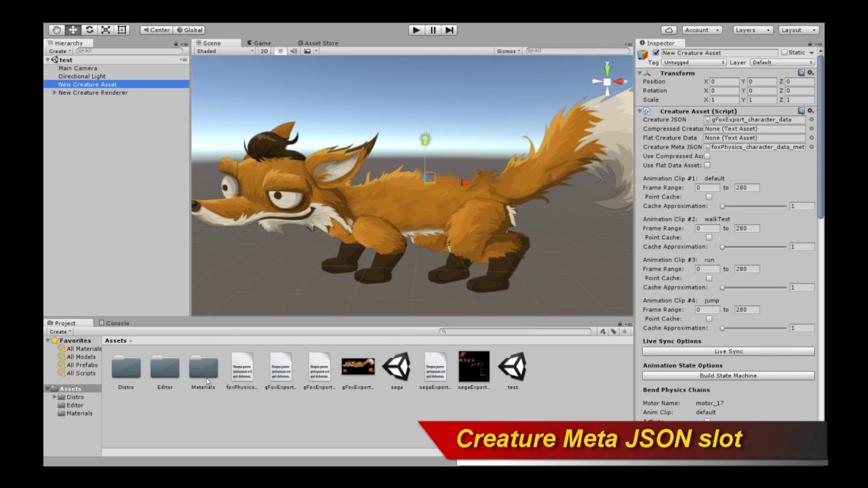Collapse the Transform component
This screenshot has width=868, height=488.
639,73
